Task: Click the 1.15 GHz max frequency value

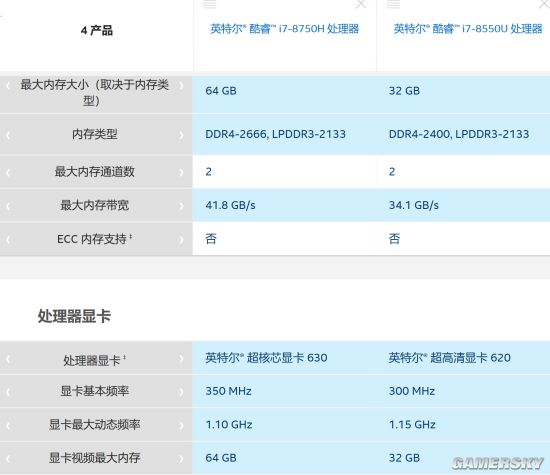Action: tap(412, 425)
